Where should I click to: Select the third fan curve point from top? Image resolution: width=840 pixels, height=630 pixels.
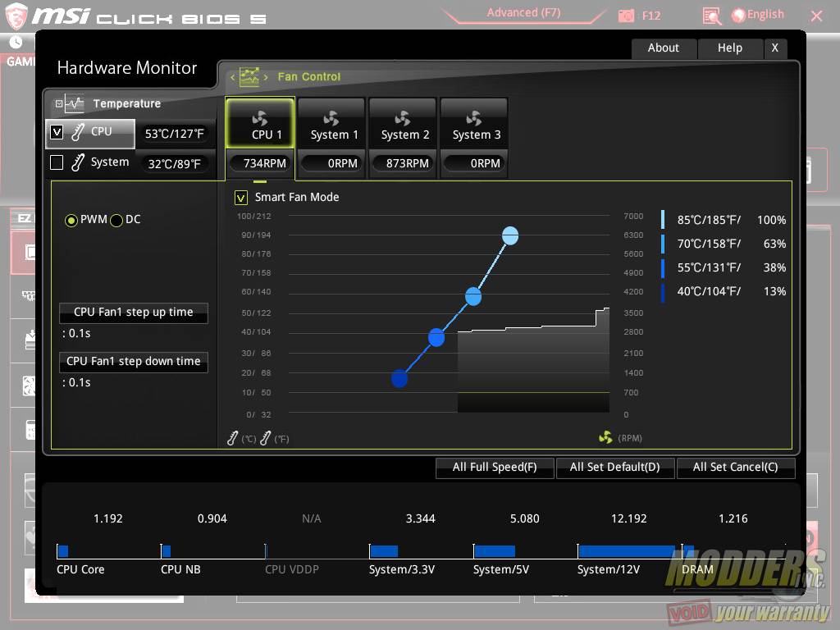click(436, 337)
